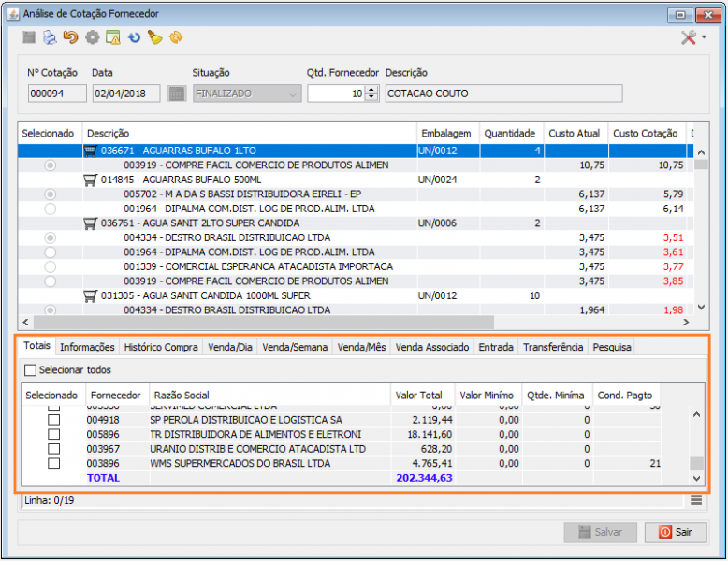728x561 pixels.
Task: Decrease Qtd. Fornecedor with down spinner arrow
Action: pyautogui.click(x=371, y=97)
